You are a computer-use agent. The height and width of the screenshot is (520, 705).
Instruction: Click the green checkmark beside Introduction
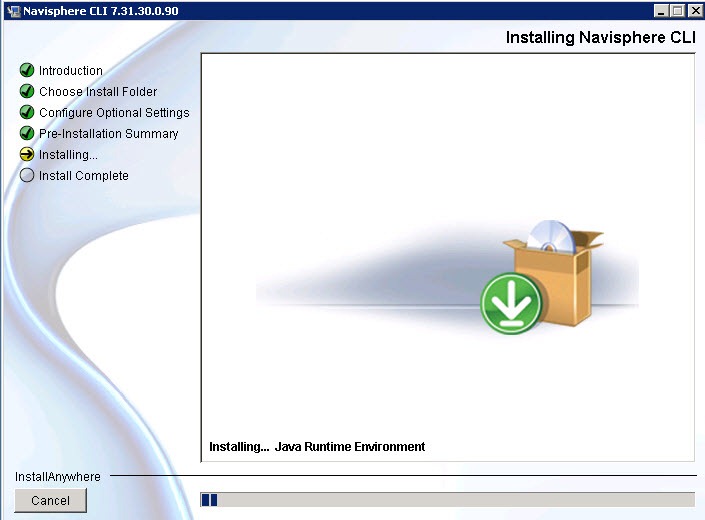coord(27,71)
